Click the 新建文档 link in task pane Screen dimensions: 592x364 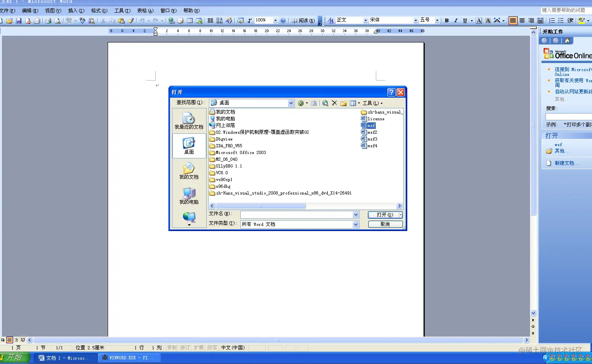567,163
